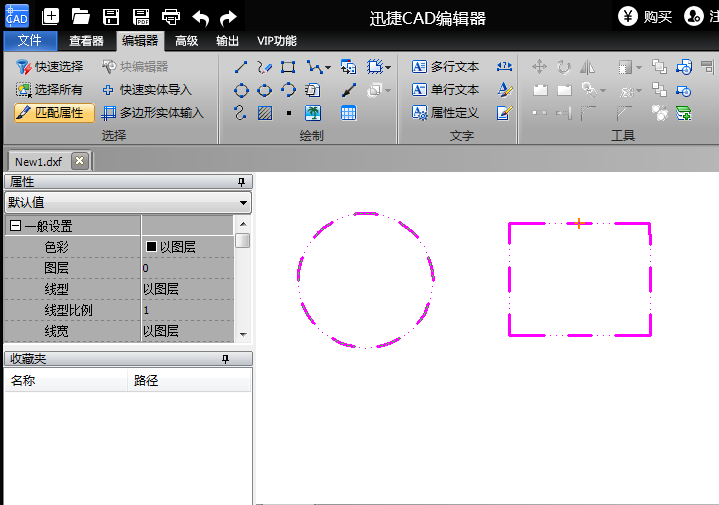Screen dimensions: 719x505
Task: Click the Print icon
Action: (171, 17)
